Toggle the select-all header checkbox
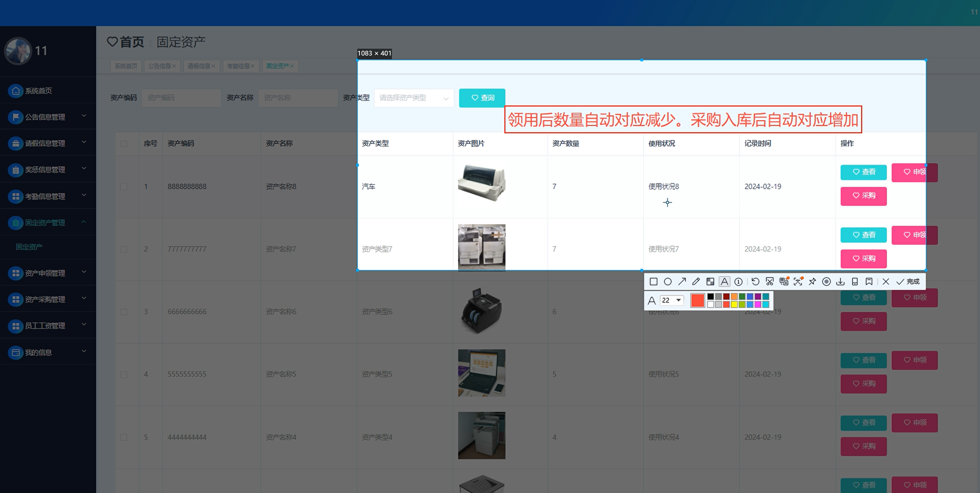 click(x=123, y=144)
